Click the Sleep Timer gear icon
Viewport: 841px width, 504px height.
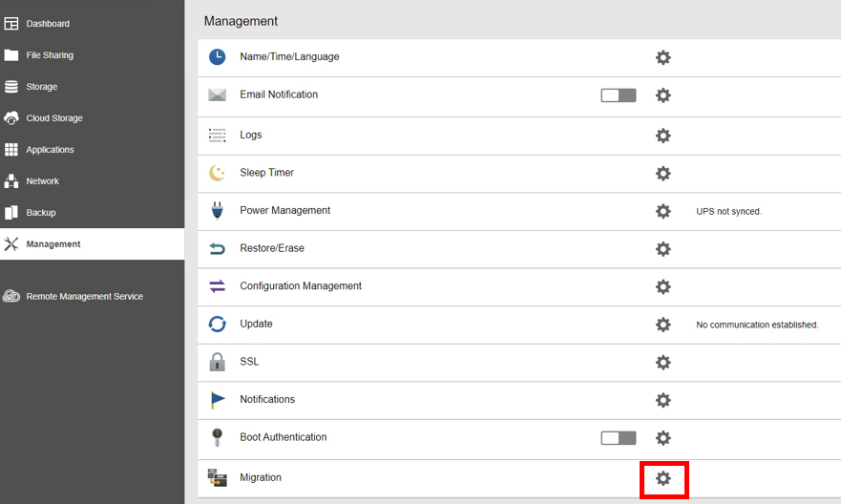coord(663,174)
